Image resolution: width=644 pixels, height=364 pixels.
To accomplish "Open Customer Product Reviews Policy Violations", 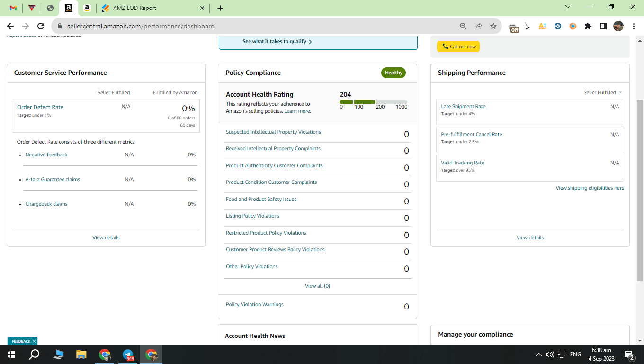I will coord(275,249).
